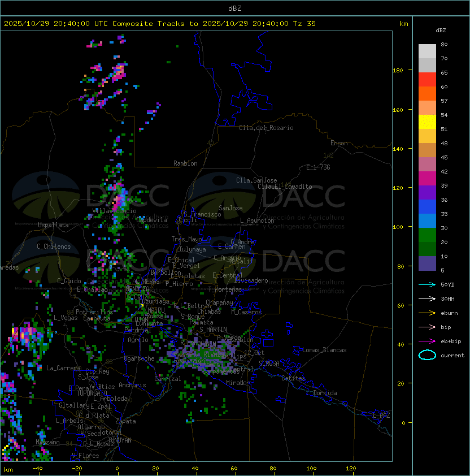
Task: Pick the slate purple 5-10 dBZ swatch
Action: point(427,263)
